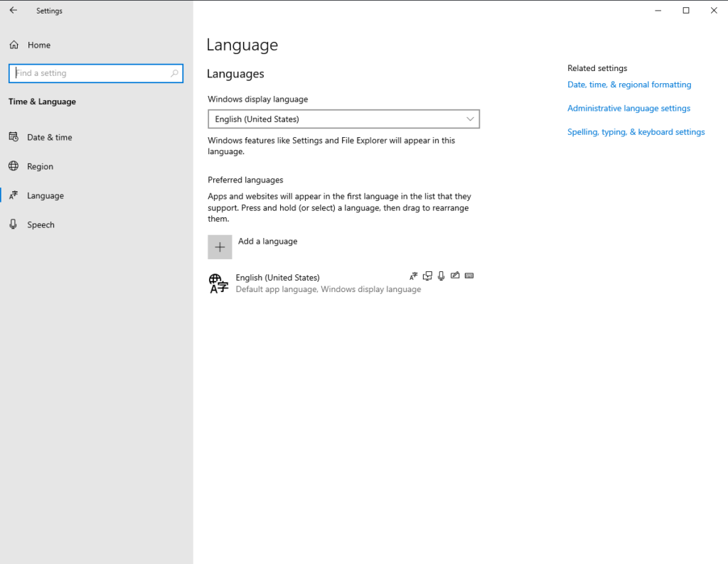Screen dimensions: 728x564
Task: Go to Settings Home
Action: tap(97, 45)
